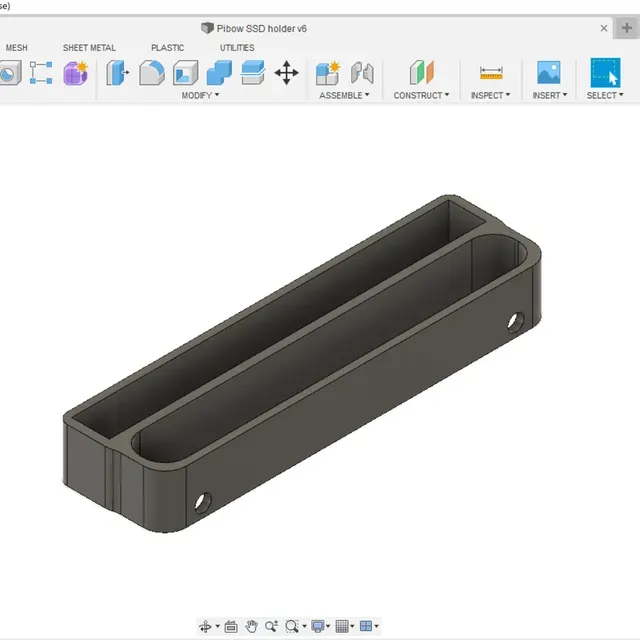Screen dimensions: 640x640
Task: Switch to the PLASTIC tab
Action: pyautogui.click(x=167, y=48)
